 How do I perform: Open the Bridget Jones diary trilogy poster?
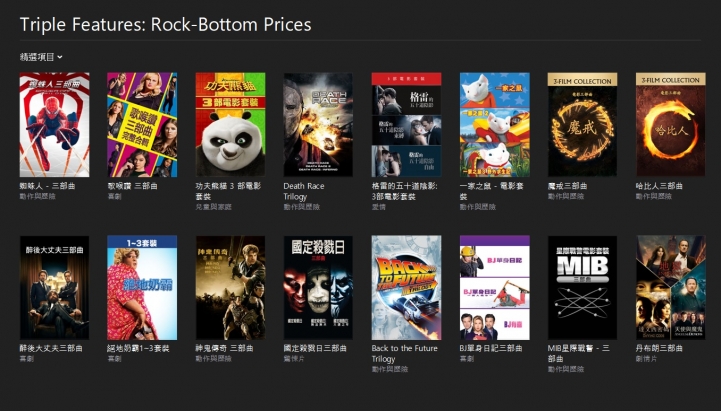(x=495, y=288)
